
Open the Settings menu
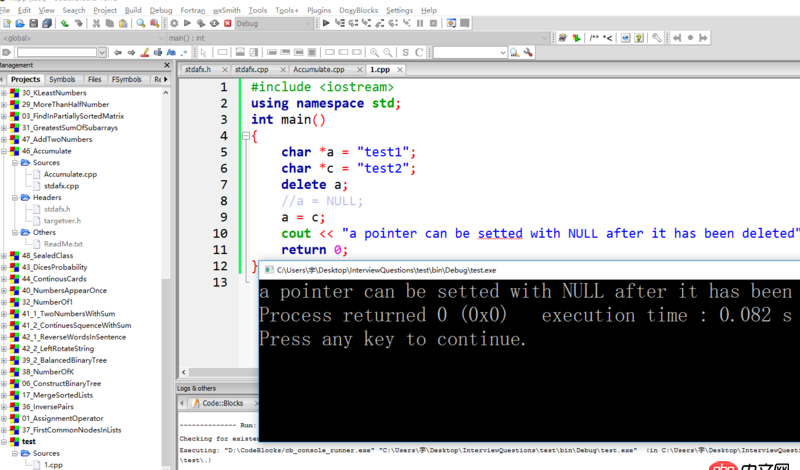(x=399, y=10)
